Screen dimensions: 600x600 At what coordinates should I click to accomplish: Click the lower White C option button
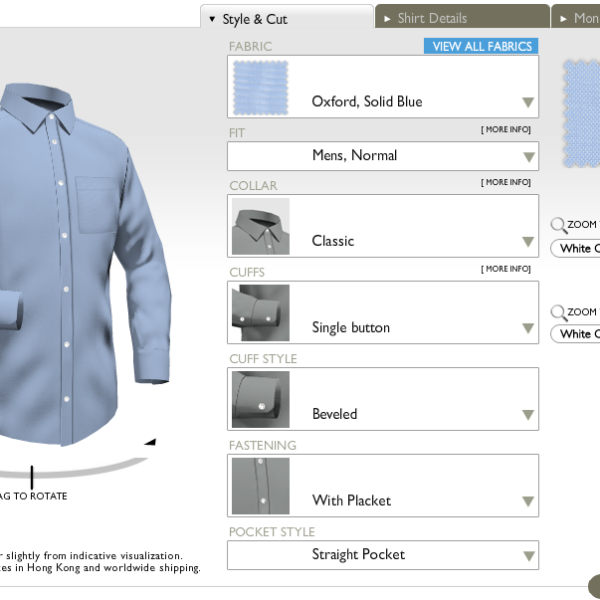575,334
